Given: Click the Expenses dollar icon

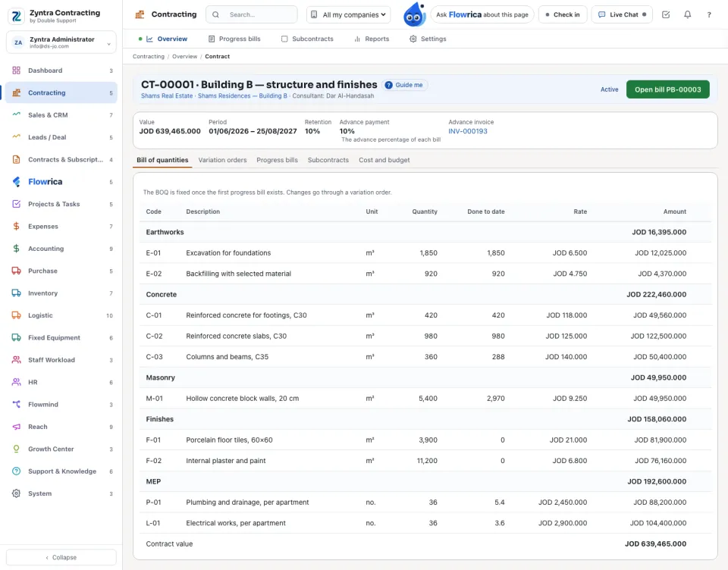Looking at the screenshot, I should pos(16,226).
